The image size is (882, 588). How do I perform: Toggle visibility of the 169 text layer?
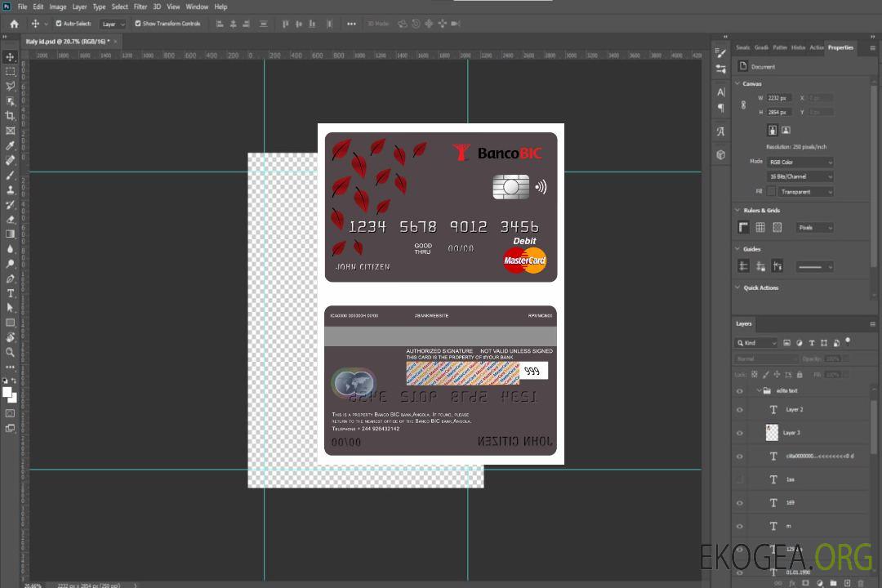(740, 503)
